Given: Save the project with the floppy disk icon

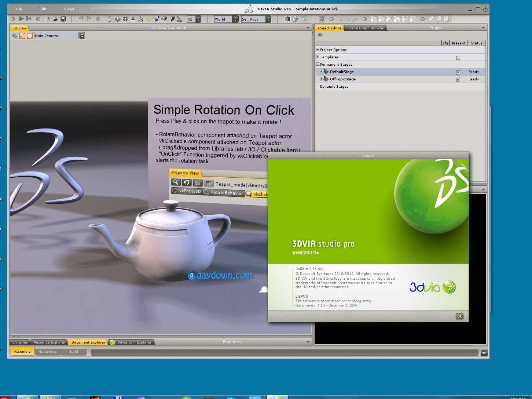Looking at the screenshot, I should click(63, 19).
